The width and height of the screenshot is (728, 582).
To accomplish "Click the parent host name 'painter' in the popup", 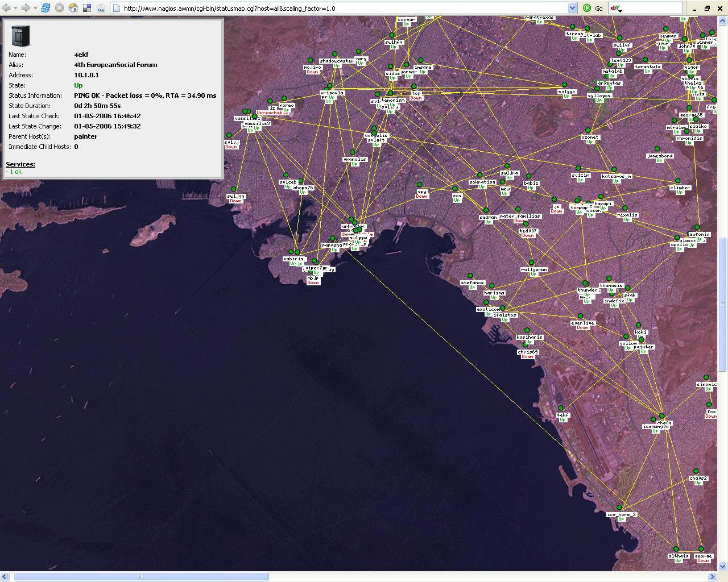I will point(85,136).
